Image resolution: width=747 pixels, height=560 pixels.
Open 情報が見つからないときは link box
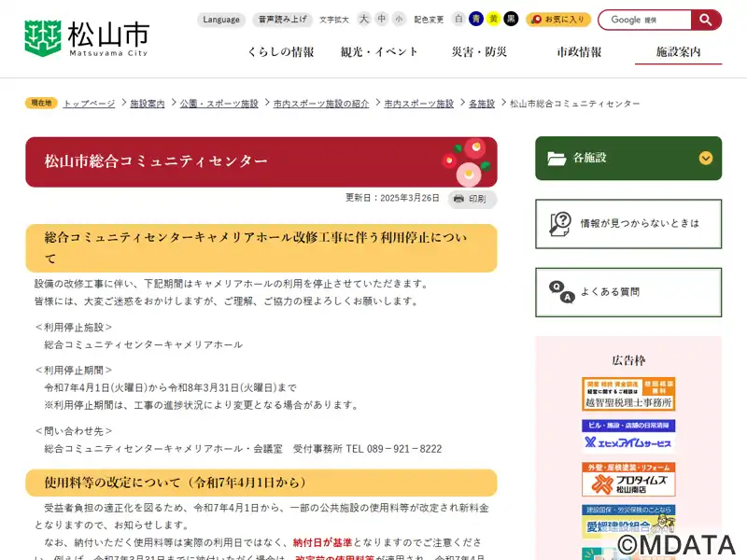[628, 224]
